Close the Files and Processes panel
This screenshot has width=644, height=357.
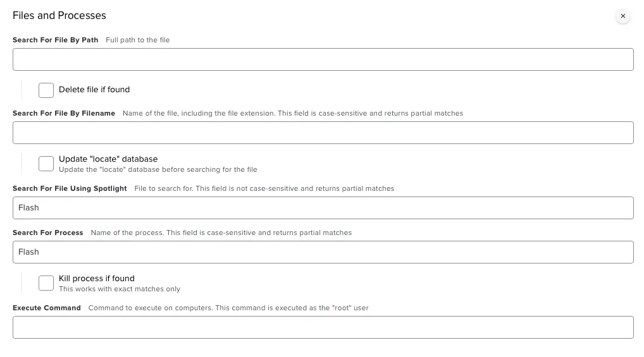coord(622,16)
